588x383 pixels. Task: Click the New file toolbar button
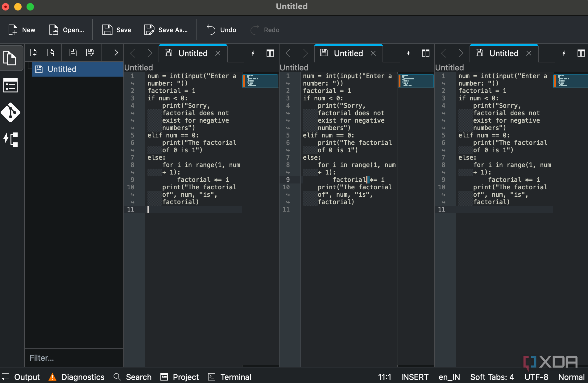(22, 30)
